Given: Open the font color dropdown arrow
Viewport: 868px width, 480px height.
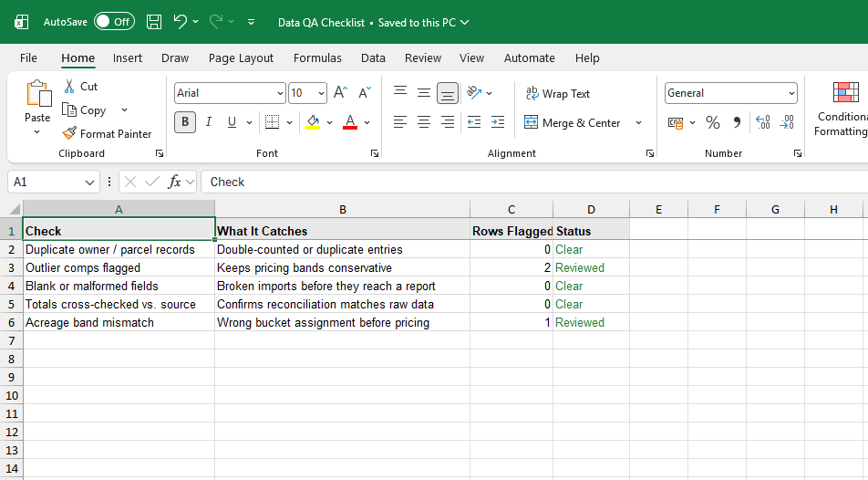Looking at the screenshot, I should pos(367,122).
